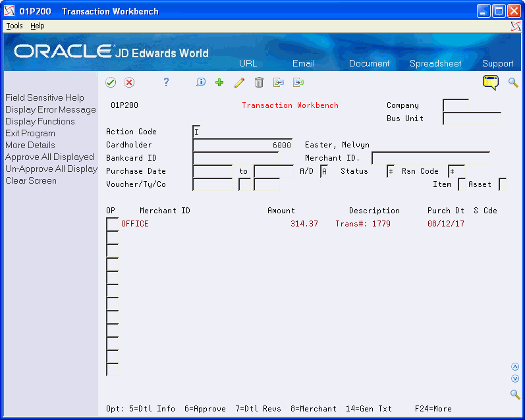Image resolution: width=525 pixels, height=420 pixels.
Task: Click the Email link in banner
Action: click(x=304, y=63)
